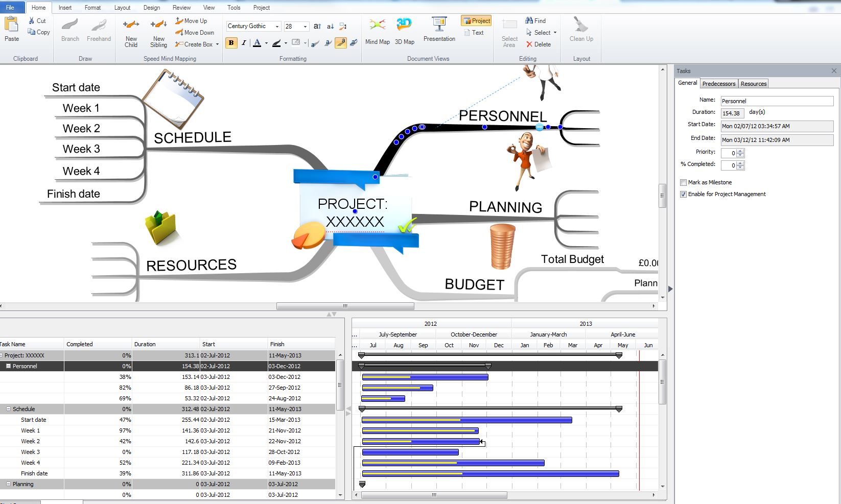Choose the first text-on-branch alignment icon
Viewport: 841px width, 504px height.
tap(315, 43)
